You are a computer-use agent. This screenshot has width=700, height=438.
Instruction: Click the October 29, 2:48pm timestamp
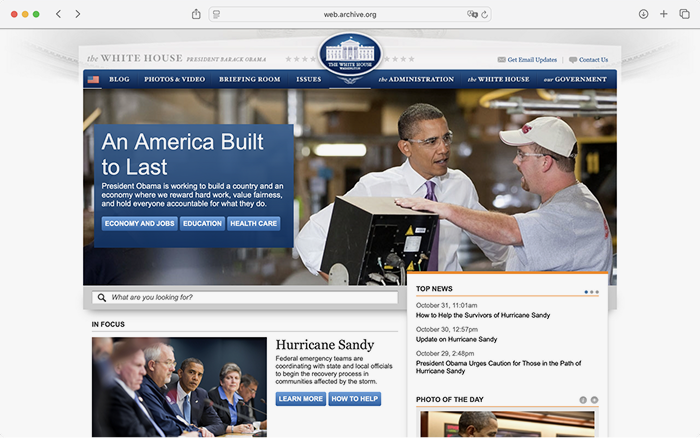(445, 354)
